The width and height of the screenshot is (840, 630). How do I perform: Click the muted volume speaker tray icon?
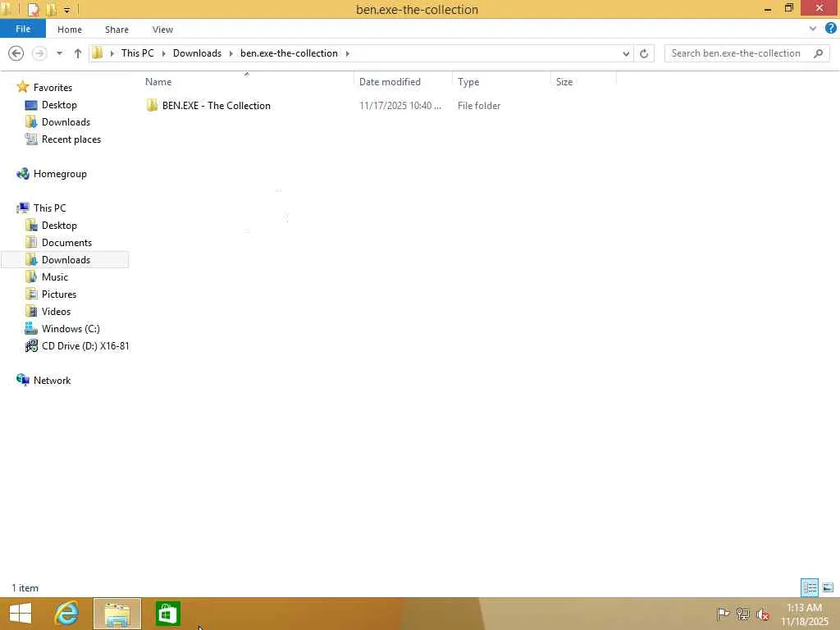pyautogui.click(x=763, y=614)
